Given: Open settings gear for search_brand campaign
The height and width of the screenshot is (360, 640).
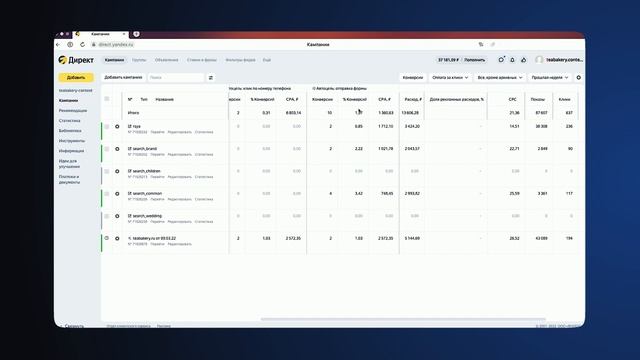Looking at the screenshot, I should 117,149.
